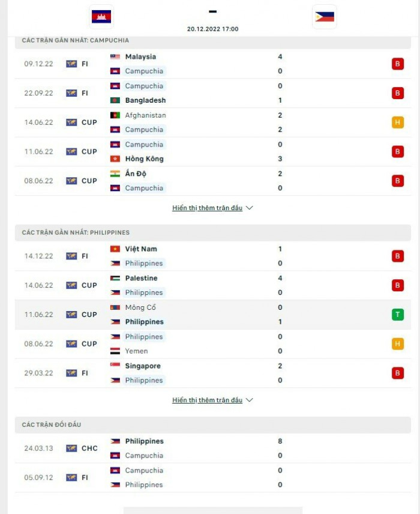The image size is (420, 514).
Task: Click the match date 20.12.2022 17:00
Action: [x=212, y=29]
